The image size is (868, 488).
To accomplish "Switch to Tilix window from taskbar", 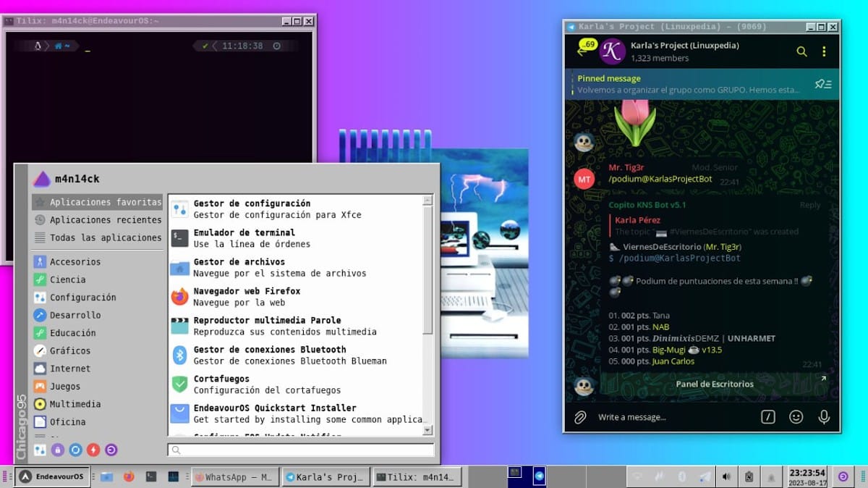I will (417, 476).
